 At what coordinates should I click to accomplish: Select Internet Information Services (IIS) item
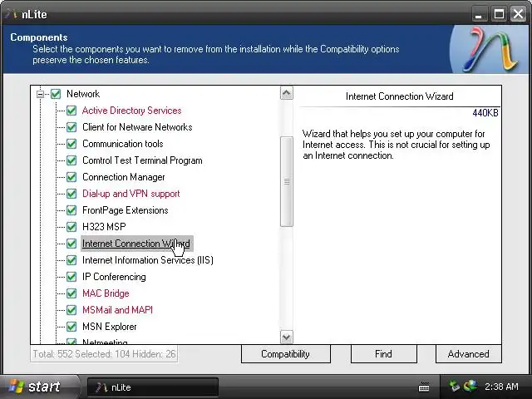[148, 260]
